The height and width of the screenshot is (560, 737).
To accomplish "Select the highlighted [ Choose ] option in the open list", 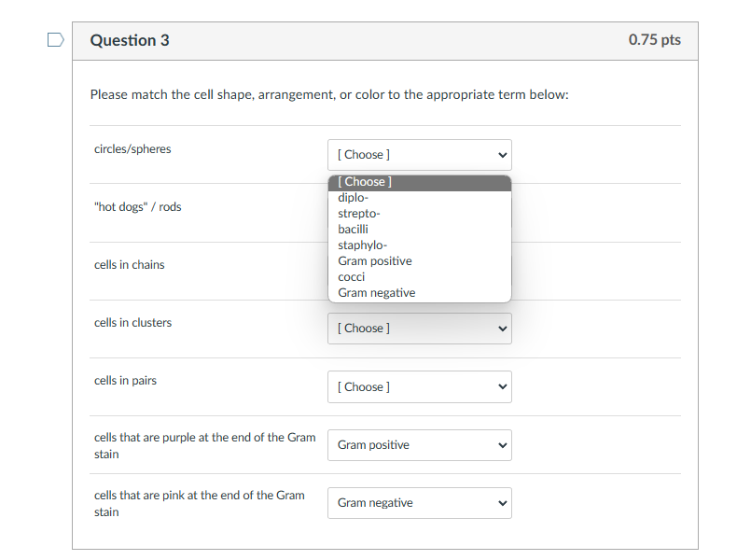I will coord(419,182).
